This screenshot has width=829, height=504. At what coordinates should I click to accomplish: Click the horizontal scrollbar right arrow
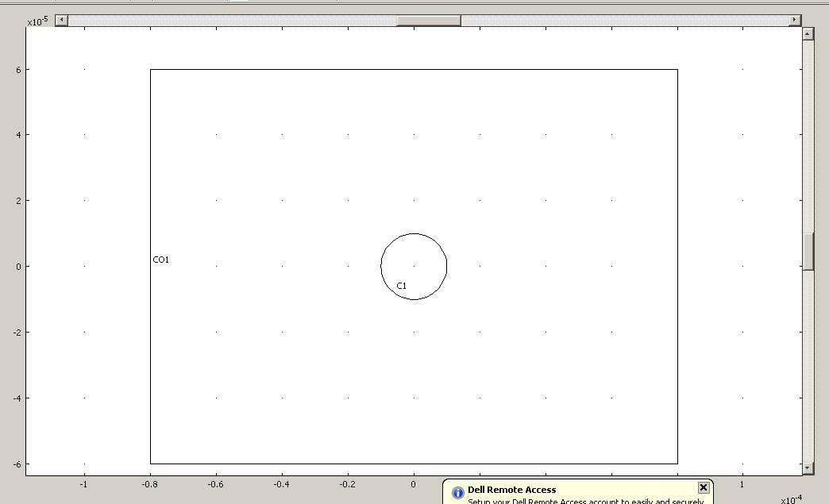pyautogui.click(x=794, y=20)
